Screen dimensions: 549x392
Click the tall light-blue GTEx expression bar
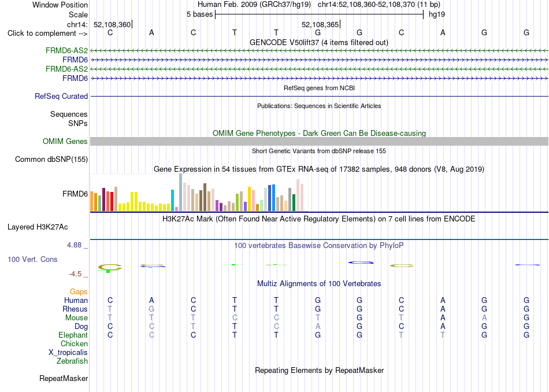coord(181,192)
